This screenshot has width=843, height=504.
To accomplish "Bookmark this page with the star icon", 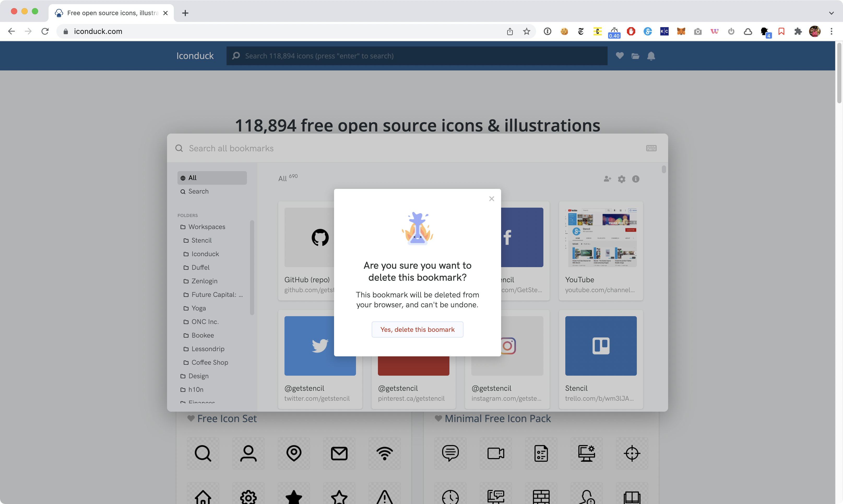I will pos(526,31).
